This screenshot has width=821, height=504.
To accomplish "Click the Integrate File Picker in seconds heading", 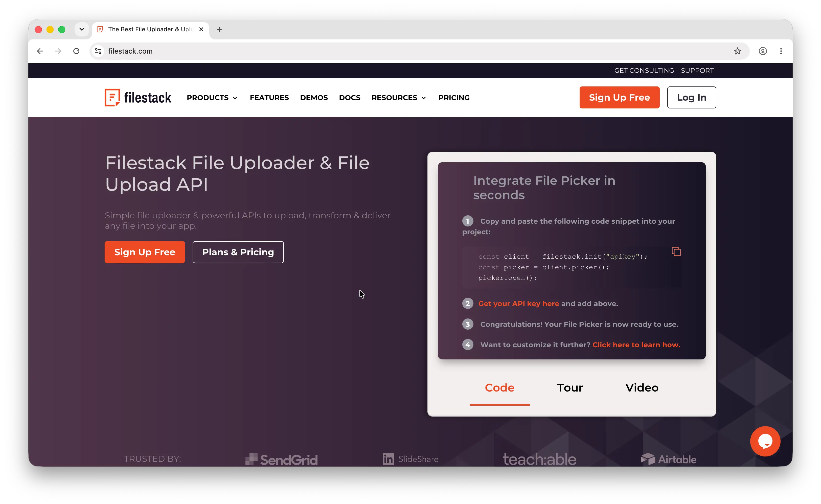I will 544,188.
